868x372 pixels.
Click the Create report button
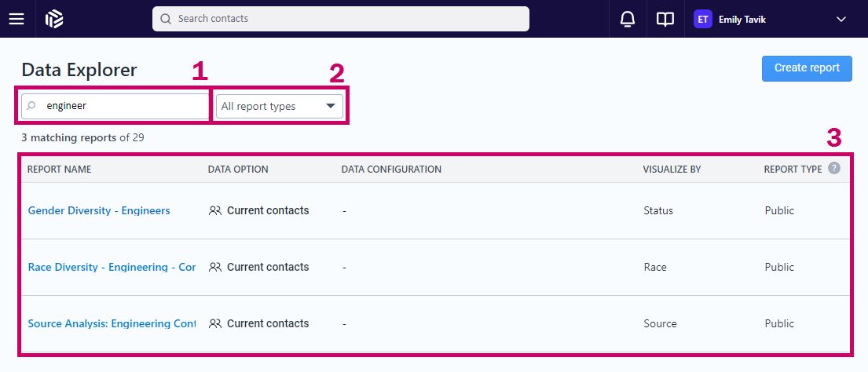click(807, 68)
